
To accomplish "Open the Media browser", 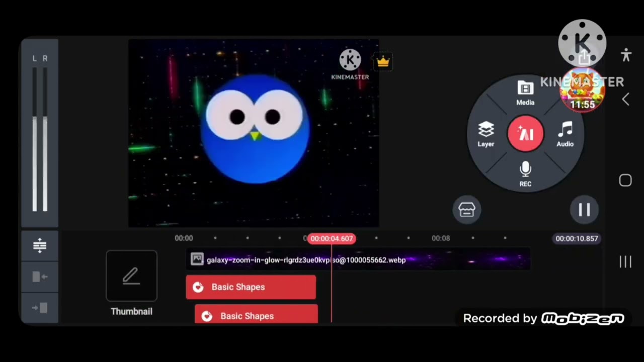I will (525, 94).
